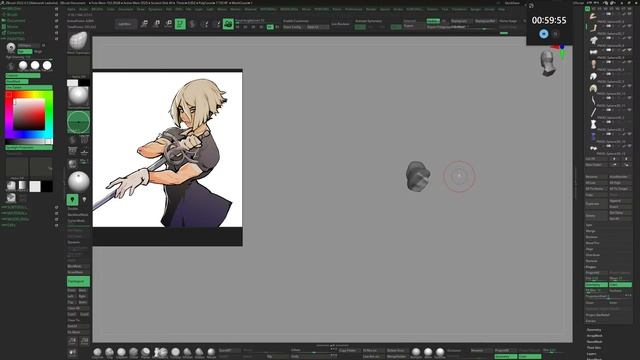This screenshot has width=640, height=360.
Task: Click the grey pin icon beside the green pin
Action: [x=84, y=200]
